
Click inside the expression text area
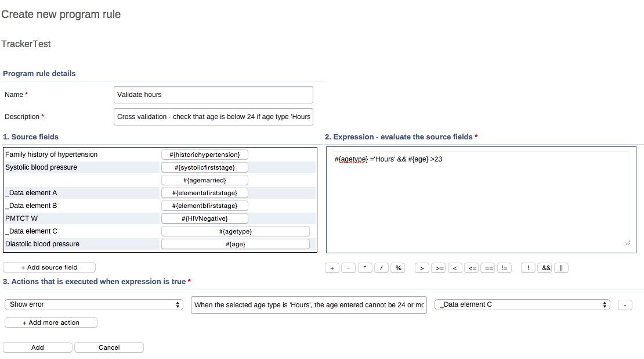480,203
